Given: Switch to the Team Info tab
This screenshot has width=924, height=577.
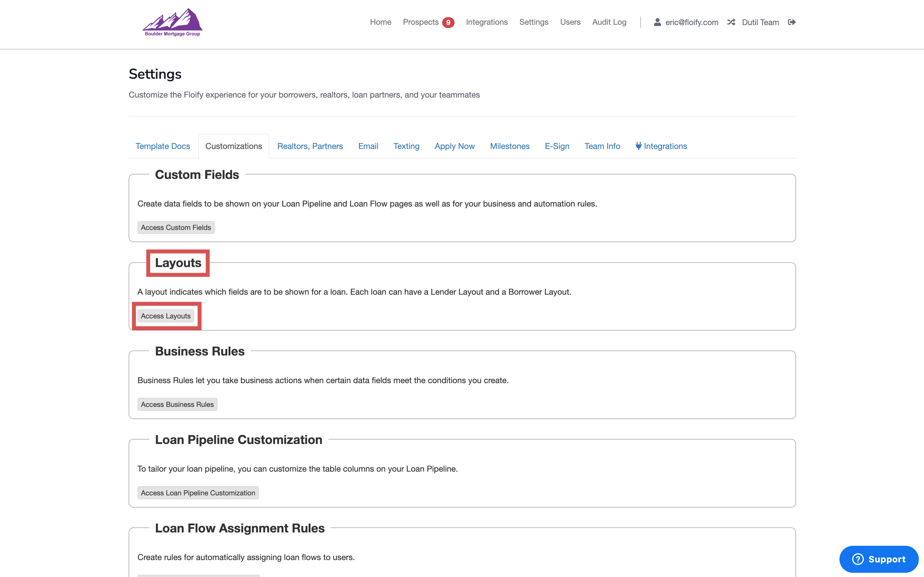Looking at the screenshot, I should (602, 146).
